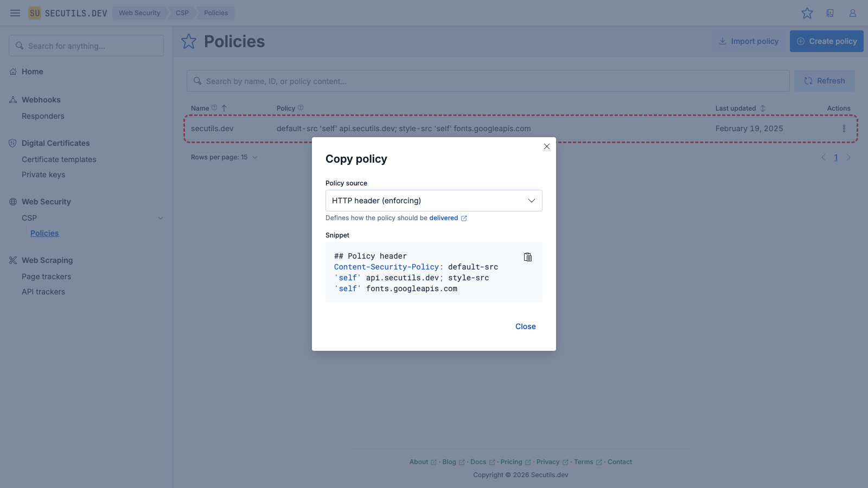Click the Secutils.dev logo
Viewport: 868px width, 488px height.
(68, 13)
